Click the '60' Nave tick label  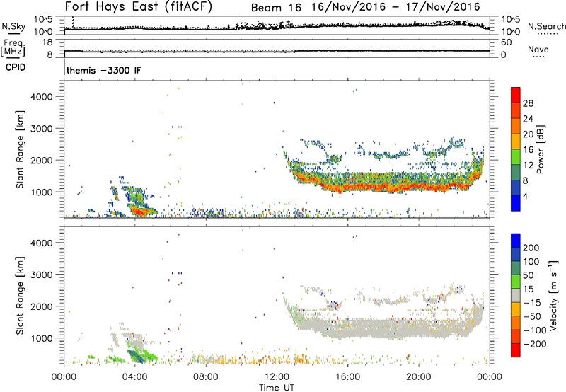click(x=506, y=42)
